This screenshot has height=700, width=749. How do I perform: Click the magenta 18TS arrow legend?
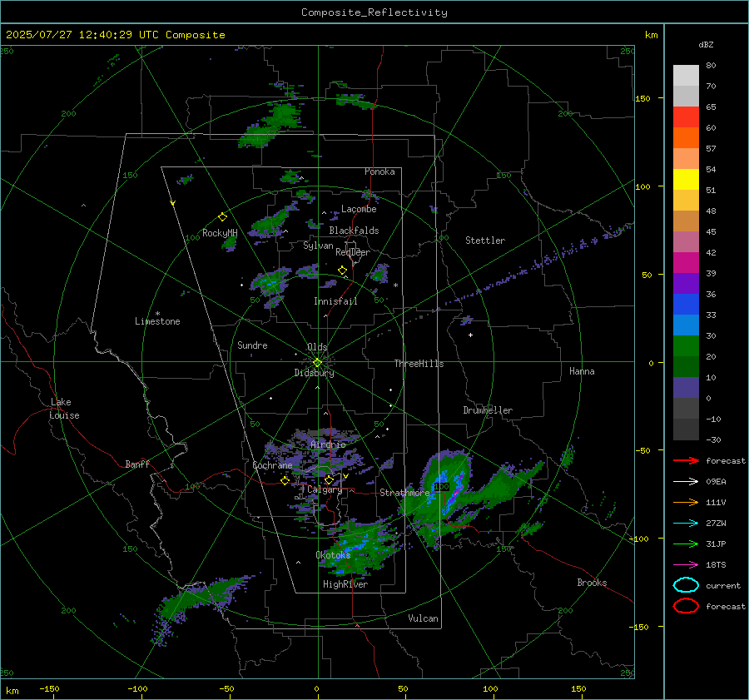tap(686, 565)
